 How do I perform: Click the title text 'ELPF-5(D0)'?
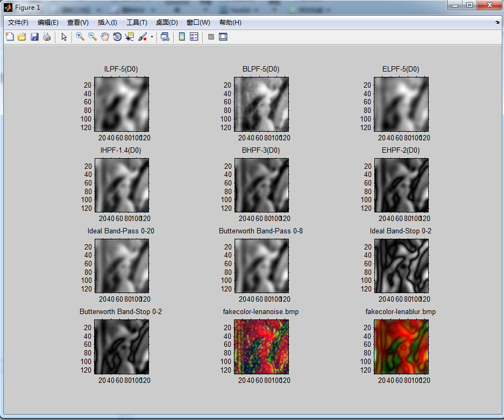401,69
